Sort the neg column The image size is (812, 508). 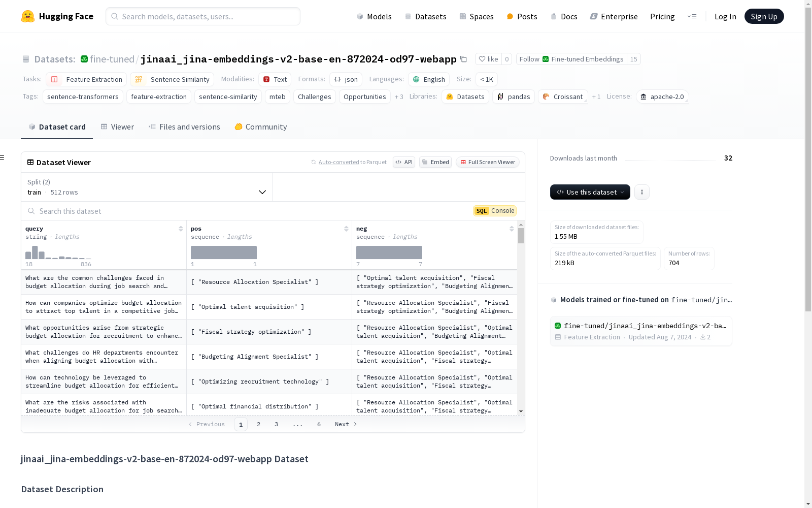pyautogui.click(x=512, y=229)
